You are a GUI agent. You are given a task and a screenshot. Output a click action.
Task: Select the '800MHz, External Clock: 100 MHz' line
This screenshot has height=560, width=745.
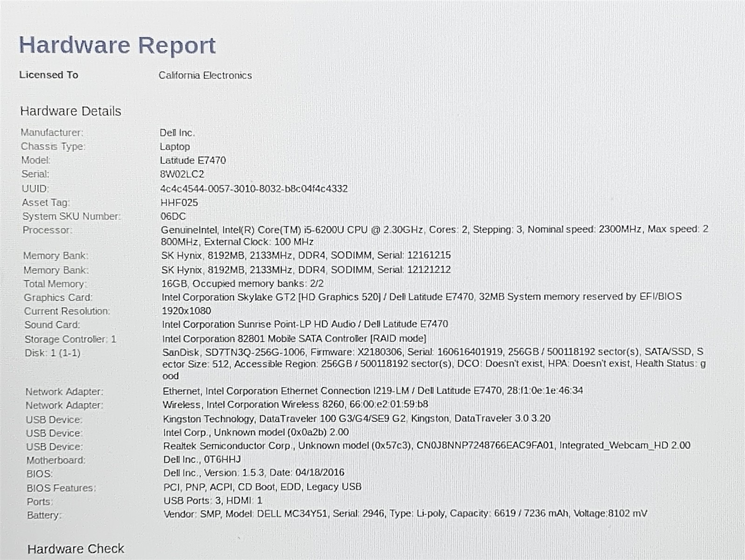pos(237,242)
